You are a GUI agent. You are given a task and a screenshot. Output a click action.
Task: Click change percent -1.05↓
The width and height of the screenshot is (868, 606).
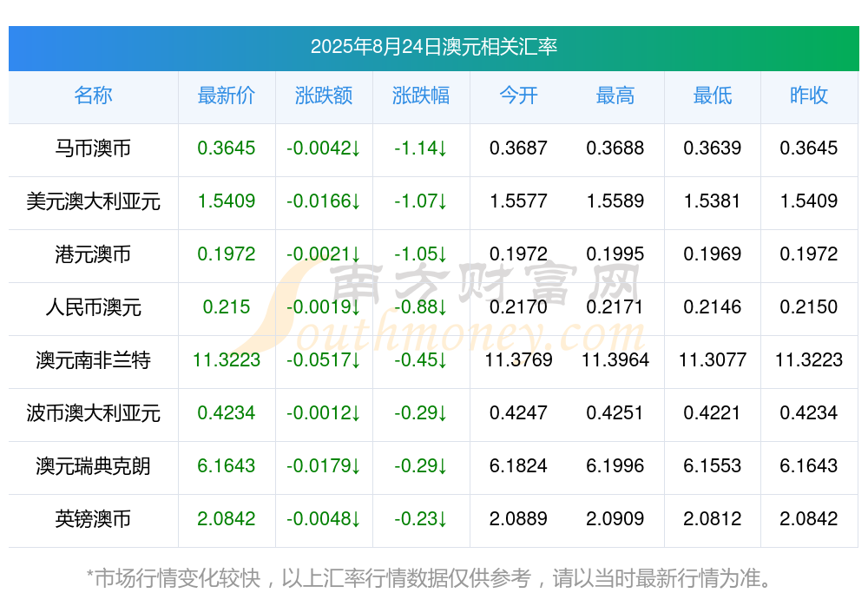[421, 254]
